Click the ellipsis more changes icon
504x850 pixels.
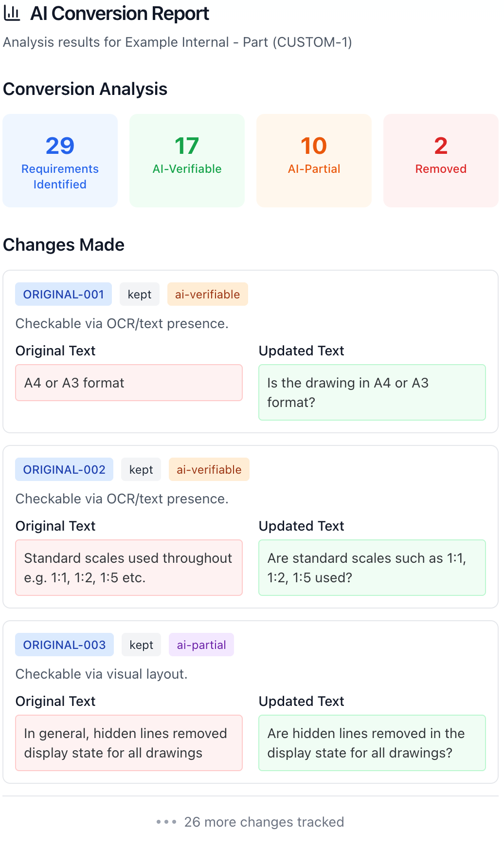[x=166, y=822]
